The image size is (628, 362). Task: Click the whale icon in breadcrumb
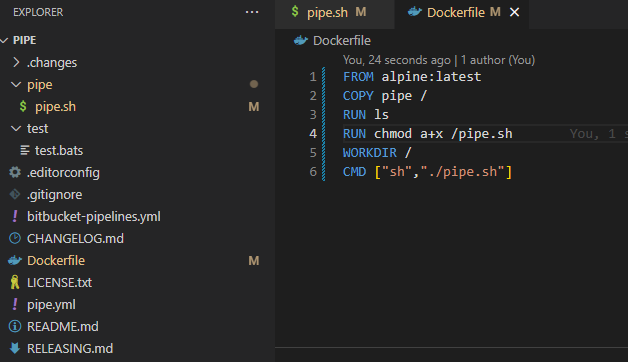click(x=301, y=40)
